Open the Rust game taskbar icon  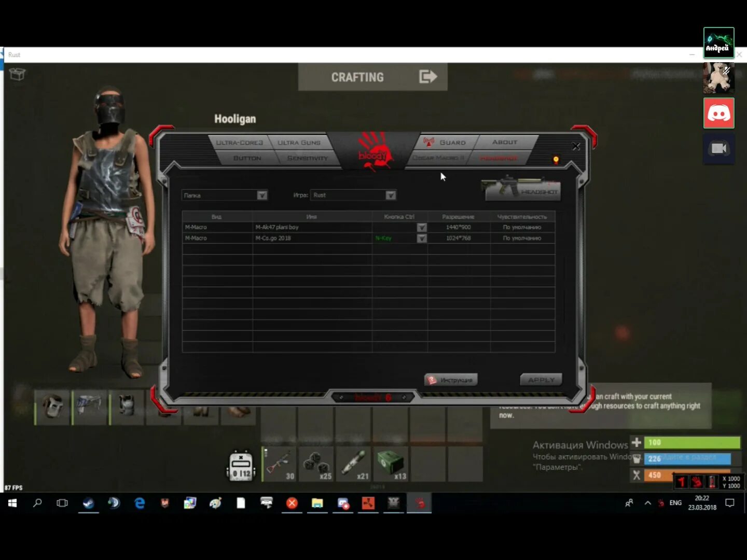click(x=368, y=503)
